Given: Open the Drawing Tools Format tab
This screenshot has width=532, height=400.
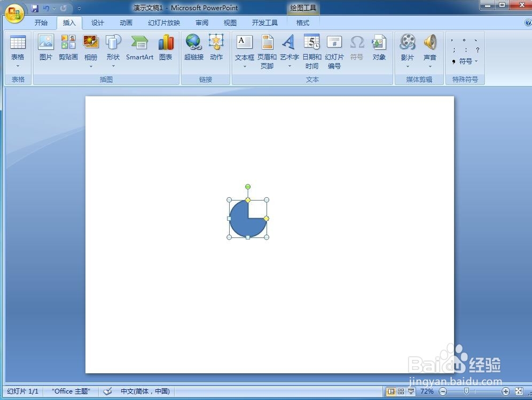Looking at the screenshot, I should pyautogui.click(x=302, y=22).
